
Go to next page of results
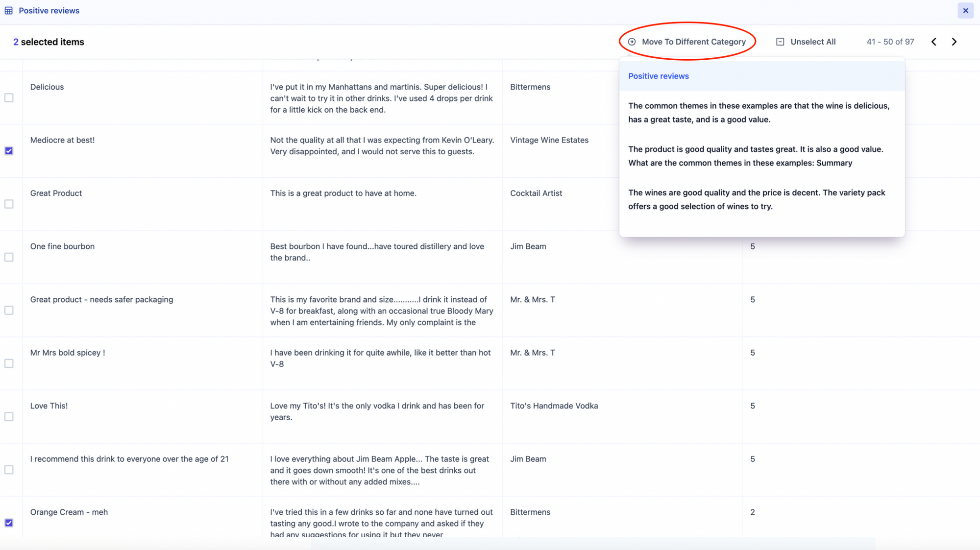(x=954, y=42)
